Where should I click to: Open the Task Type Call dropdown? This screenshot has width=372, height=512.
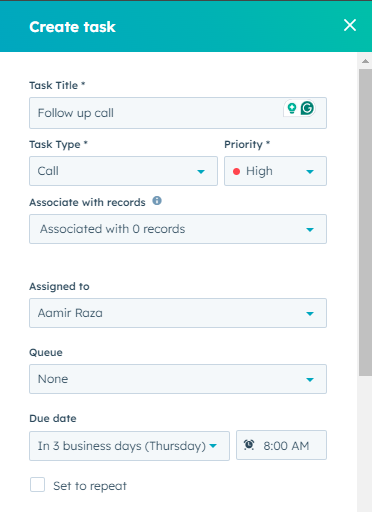tap(123, 171)
